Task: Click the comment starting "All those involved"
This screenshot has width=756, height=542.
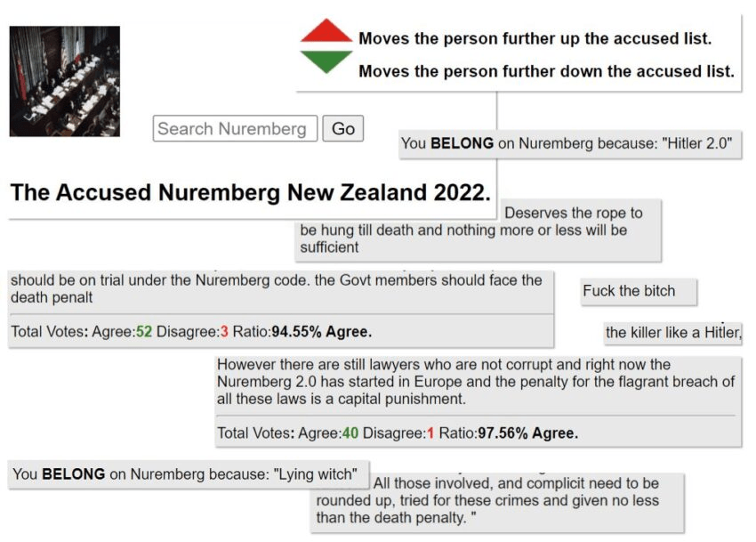Action: point(496,500)
